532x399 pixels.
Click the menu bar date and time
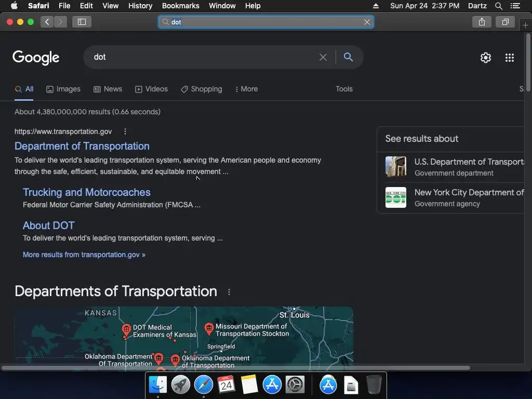pyautogui.click(x=425, y=6)
